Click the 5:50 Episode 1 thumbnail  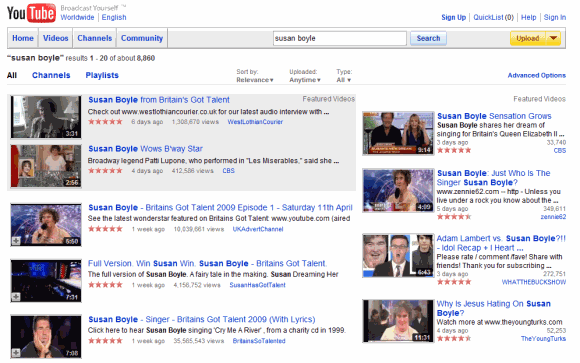tap(46, 225)
